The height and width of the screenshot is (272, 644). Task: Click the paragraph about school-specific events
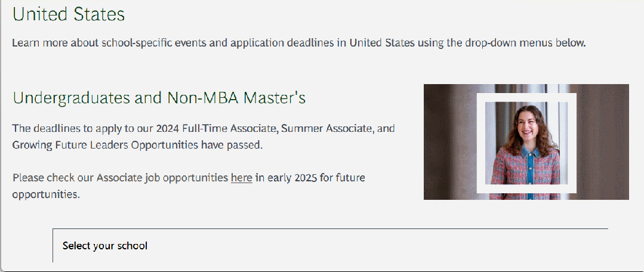click(x=299, y=43)
